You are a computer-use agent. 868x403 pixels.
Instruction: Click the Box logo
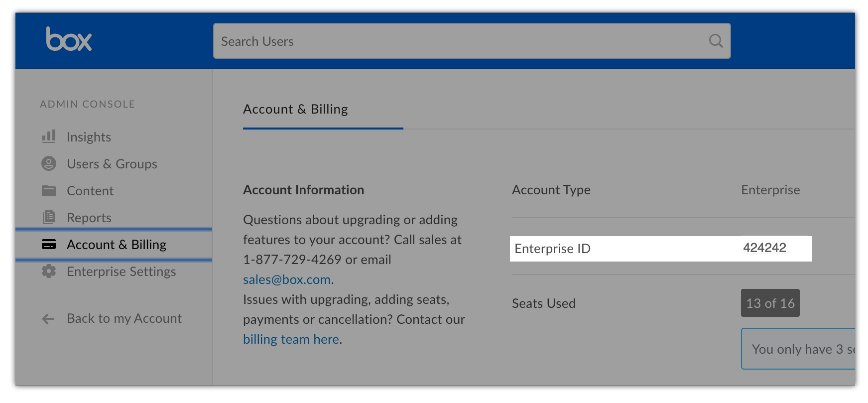point(69,39)
